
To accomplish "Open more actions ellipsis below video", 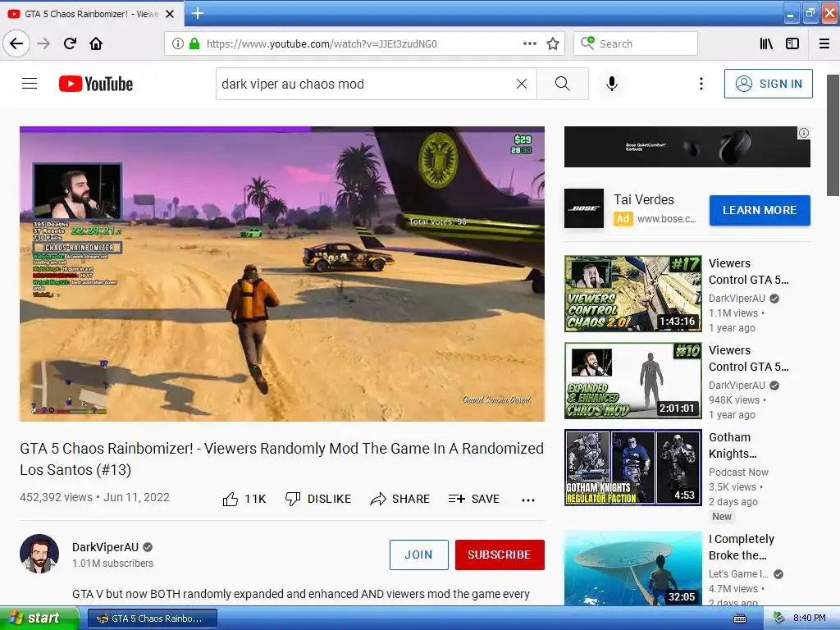I will (x=527, y=500).
